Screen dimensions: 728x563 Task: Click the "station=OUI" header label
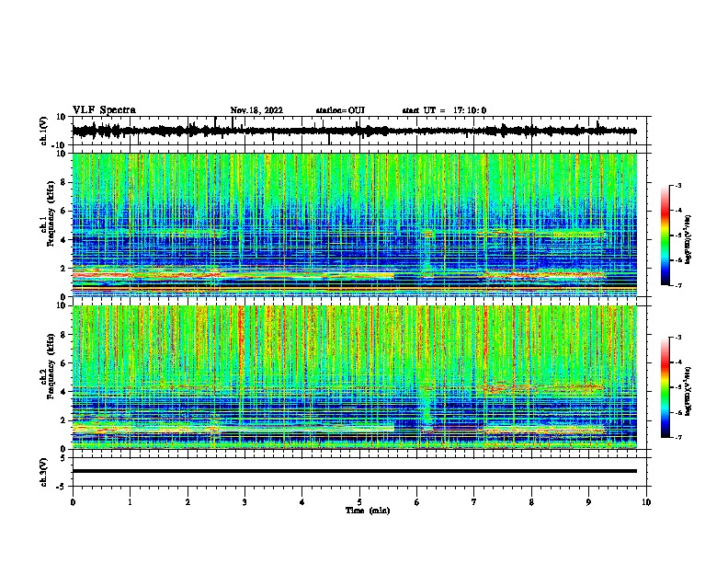(340, 110)
